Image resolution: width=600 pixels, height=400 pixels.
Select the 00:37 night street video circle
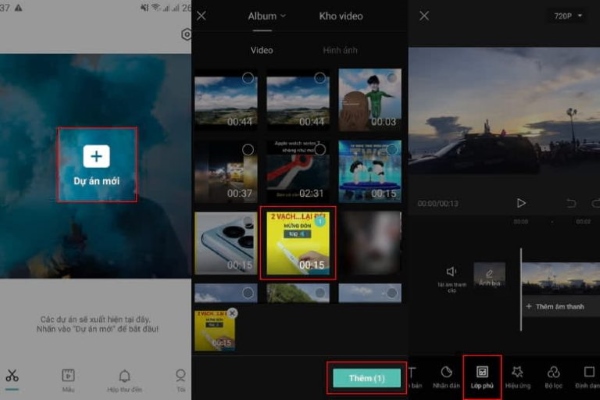pos(248,149)
